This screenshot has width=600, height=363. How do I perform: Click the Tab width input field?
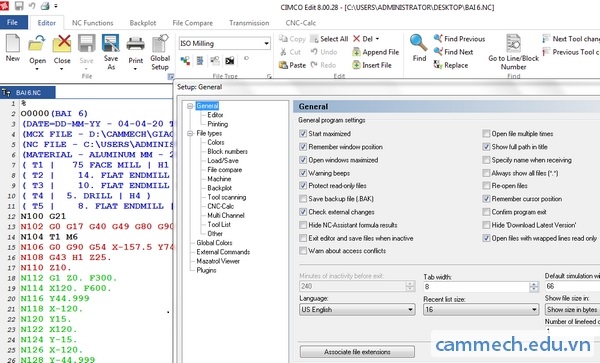476,286
